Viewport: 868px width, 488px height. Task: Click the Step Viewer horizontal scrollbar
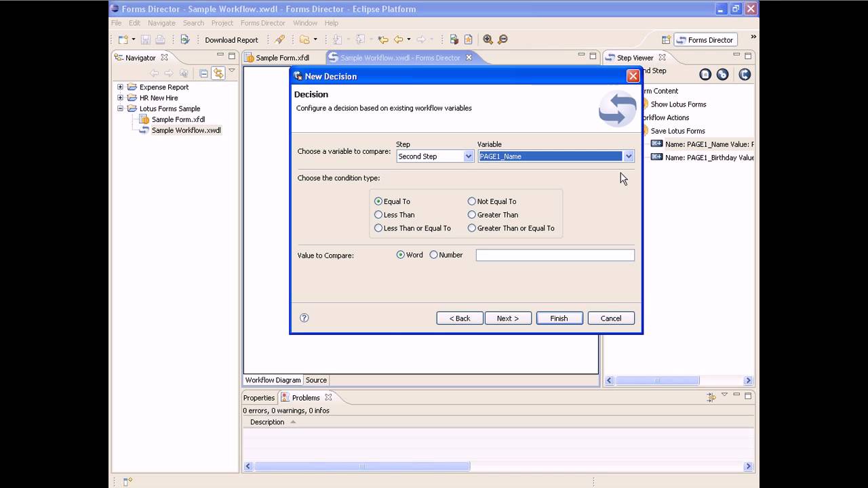(x=656, y=381)
